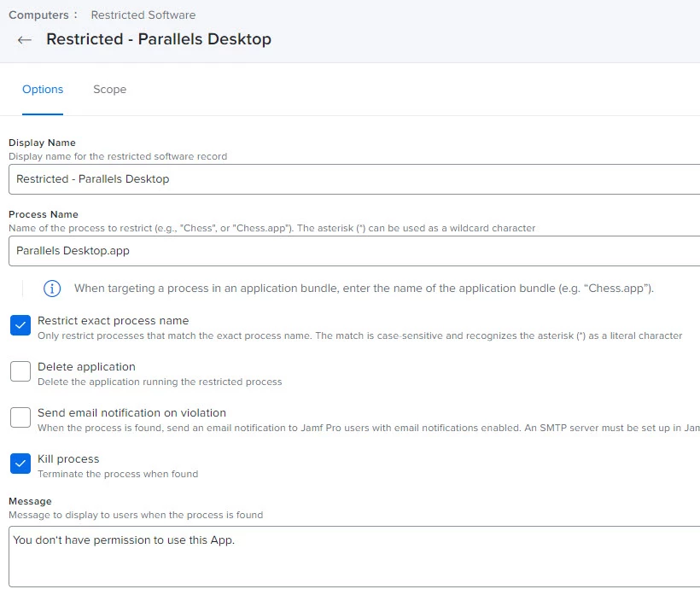Click the info icon beside bundle hint
Screen dimensions: 700x595
[x=52, y=289]
